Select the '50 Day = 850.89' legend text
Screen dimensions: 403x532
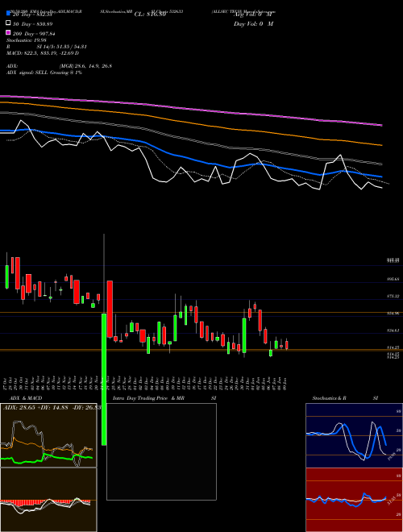(33, 24)
